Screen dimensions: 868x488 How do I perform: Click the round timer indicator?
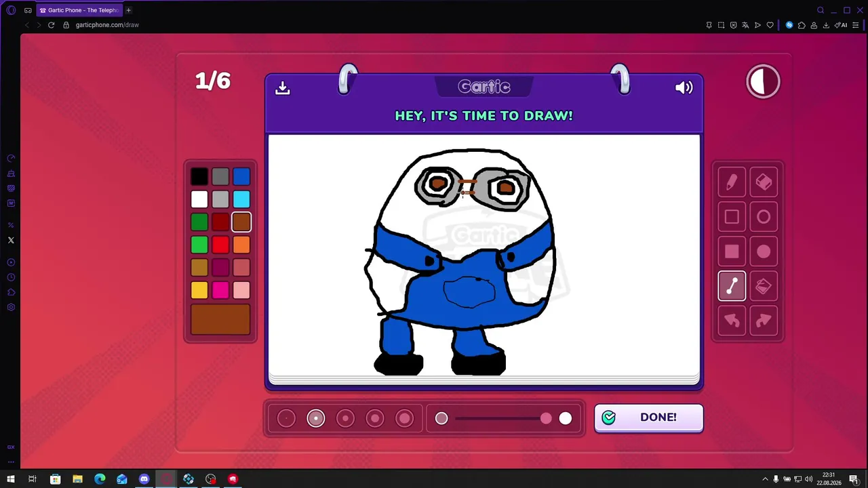764,82
